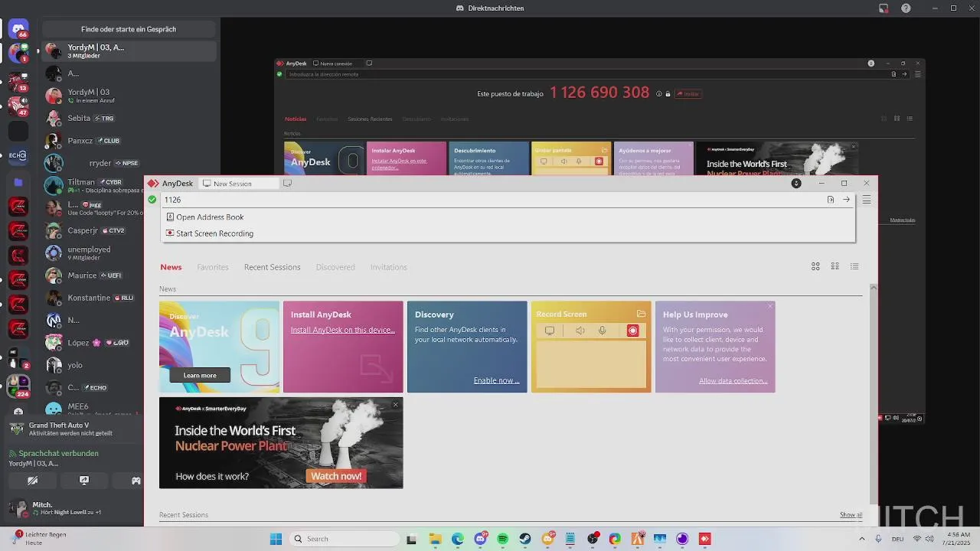The height and width of the screenshot is (551, 980).
Task: Click the Watch now! button
Action: point(336,476)
